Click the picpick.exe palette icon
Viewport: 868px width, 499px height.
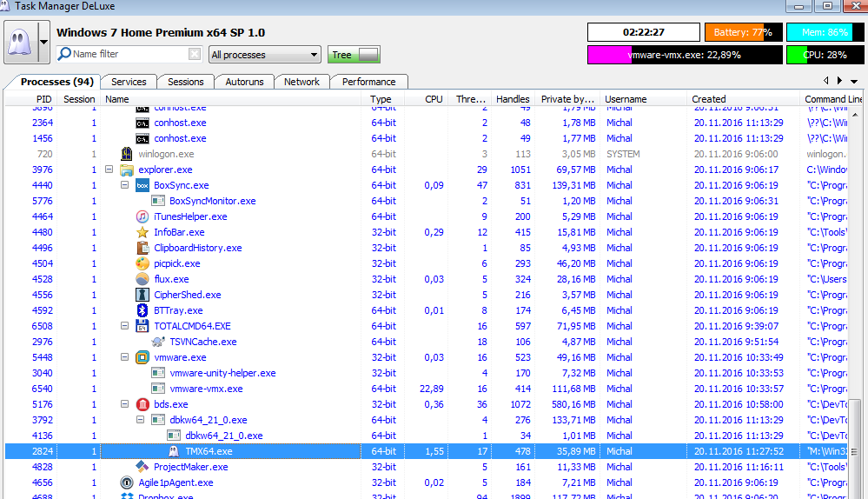click(x=142, y=263)
